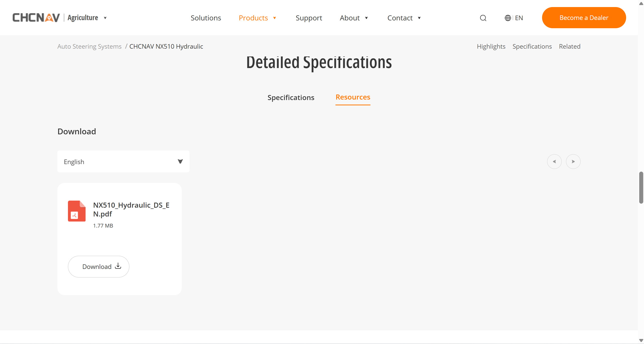Click scrollbar down arrow
The height and width of the screenshot is (344, 644).
[641, 340]
